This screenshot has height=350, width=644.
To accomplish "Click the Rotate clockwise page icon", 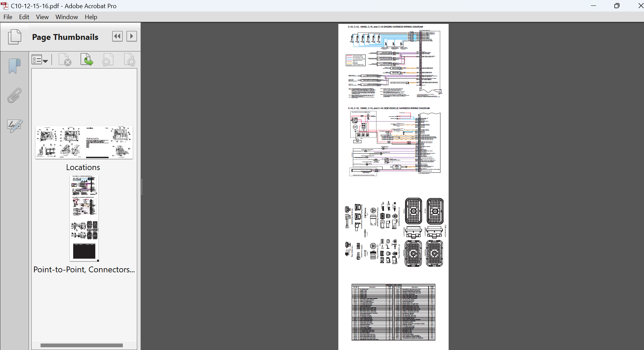I will click(129, 60).
